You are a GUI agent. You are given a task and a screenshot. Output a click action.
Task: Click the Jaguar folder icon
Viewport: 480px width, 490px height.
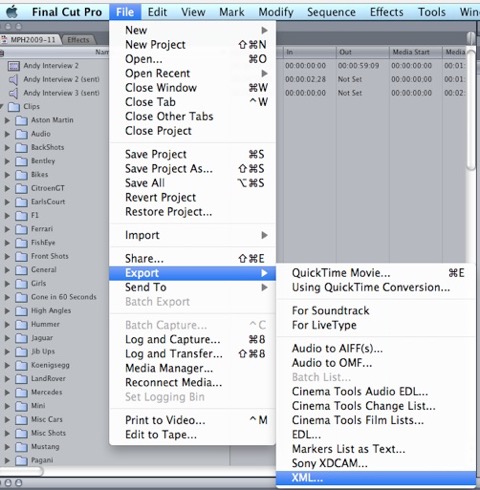[21, 338]
